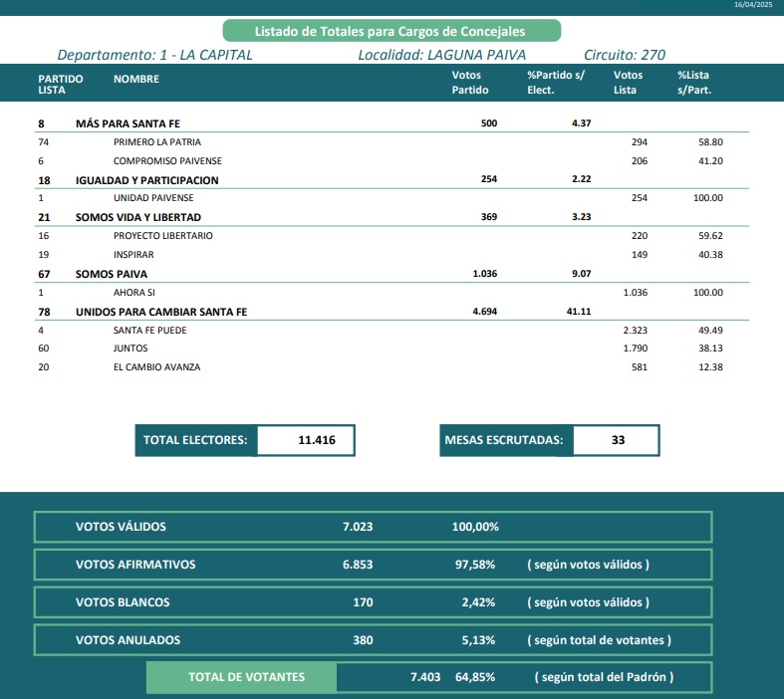
Task: Click the 4.37 party percentage
Action: click(581, 122)
